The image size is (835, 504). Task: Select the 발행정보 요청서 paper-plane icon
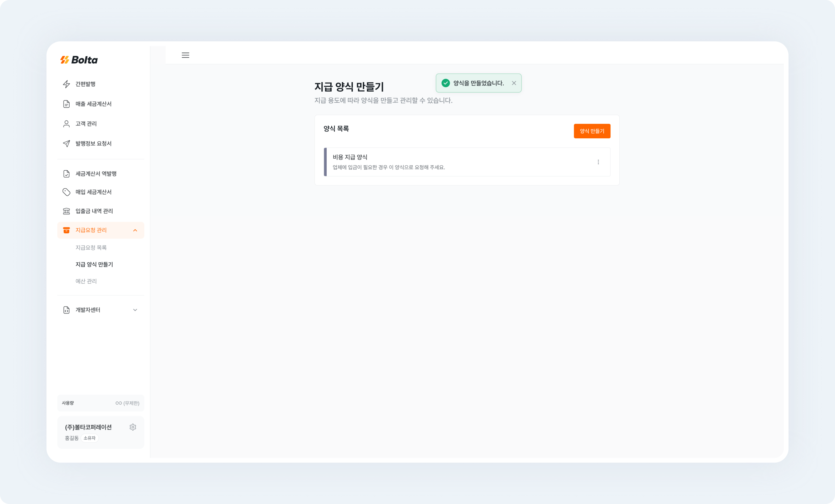point(66,143)
